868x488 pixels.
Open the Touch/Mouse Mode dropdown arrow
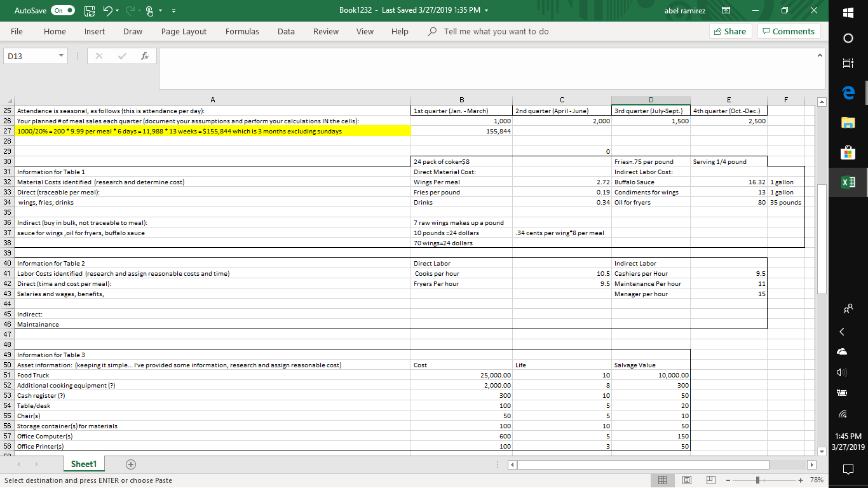coord(161,11)
